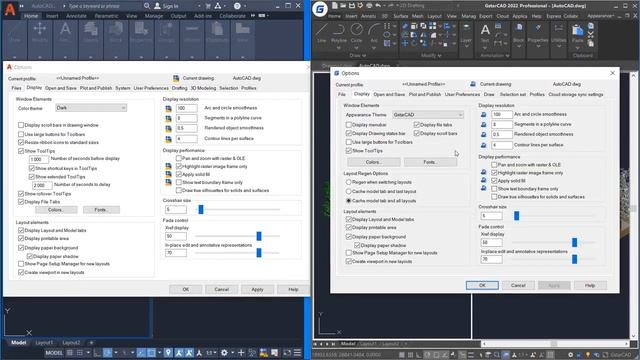Expand the Annotation panel in GstarCAD ribbon

click(x=495, y=55)
